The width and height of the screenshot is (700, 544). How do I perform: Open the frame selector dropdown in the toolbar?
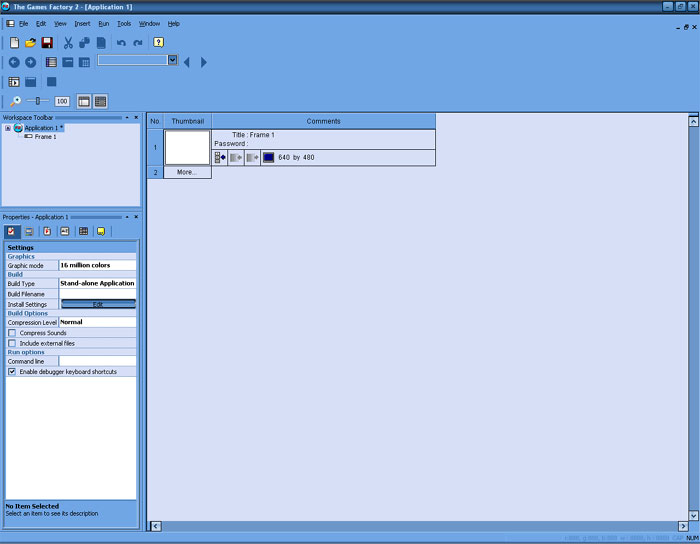172,60
